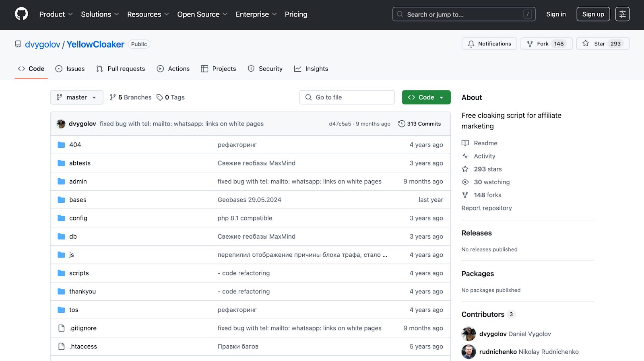The width and height of the screenshot is (644, 361).
Task: Focus the Search or jump to field
Action: (464, 14)
